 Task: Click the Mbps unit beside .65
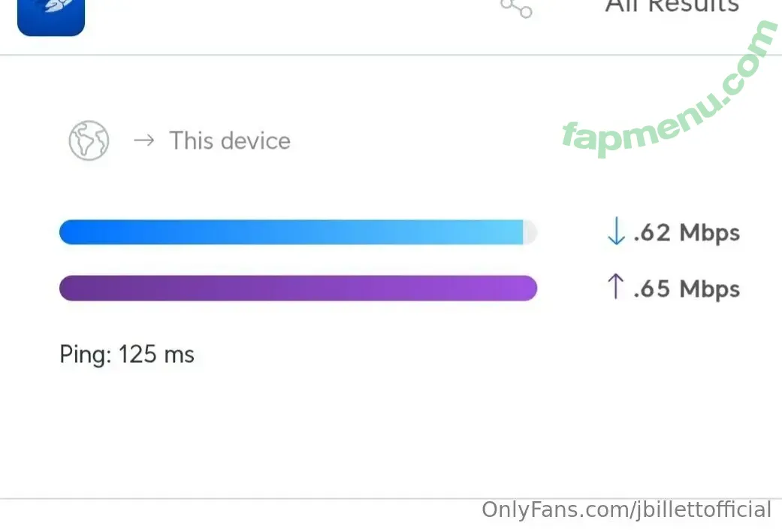click(710, 290)
